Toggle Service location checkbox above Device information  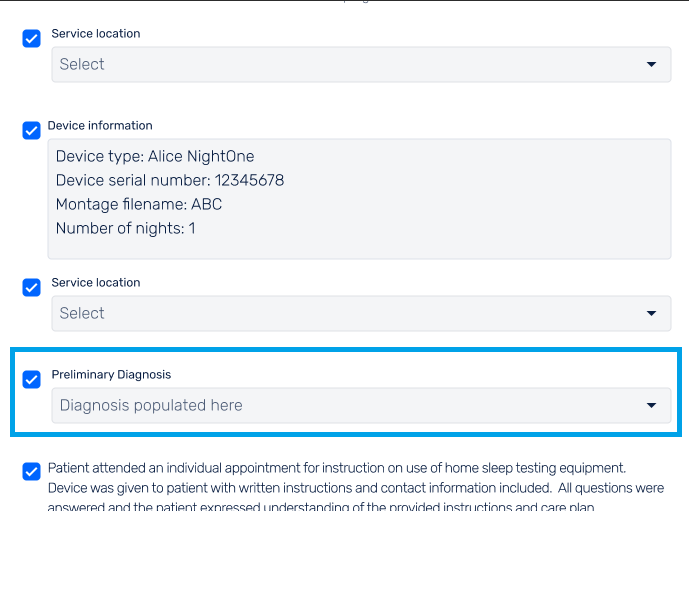pyautogui.click(x=31, y=38)
